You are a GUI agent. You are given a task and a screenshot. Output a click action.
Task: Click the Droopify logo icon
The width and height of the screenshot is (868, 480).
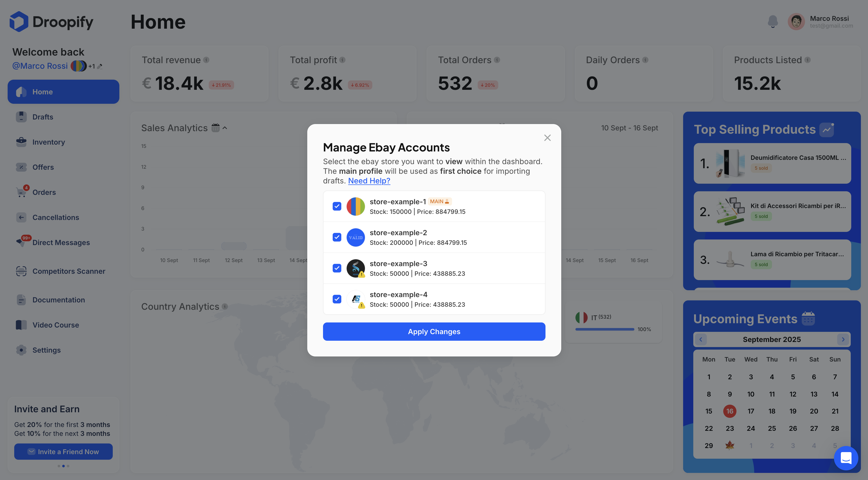click(19, 22)
